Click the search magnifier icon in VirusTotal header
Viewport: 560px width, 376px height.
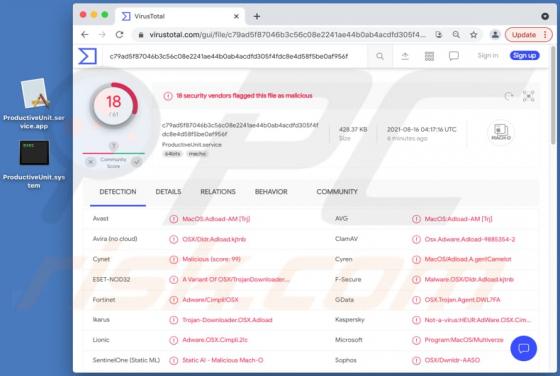coord(380,56)
